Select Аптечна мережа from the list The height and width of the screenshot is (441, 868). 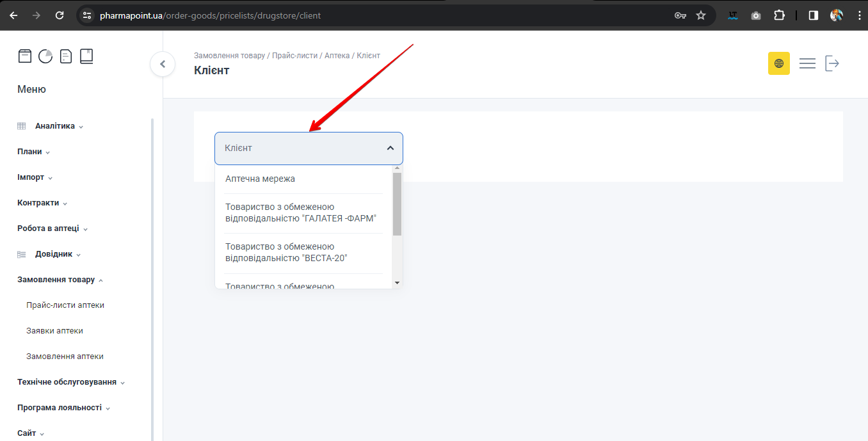pos(260,179)
